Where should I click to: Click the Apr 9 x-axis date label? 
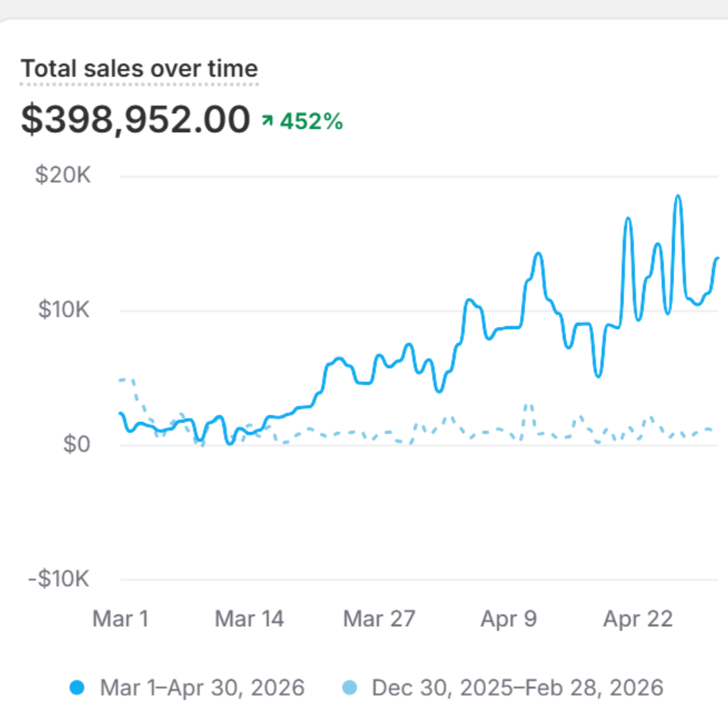coord(509,619)
